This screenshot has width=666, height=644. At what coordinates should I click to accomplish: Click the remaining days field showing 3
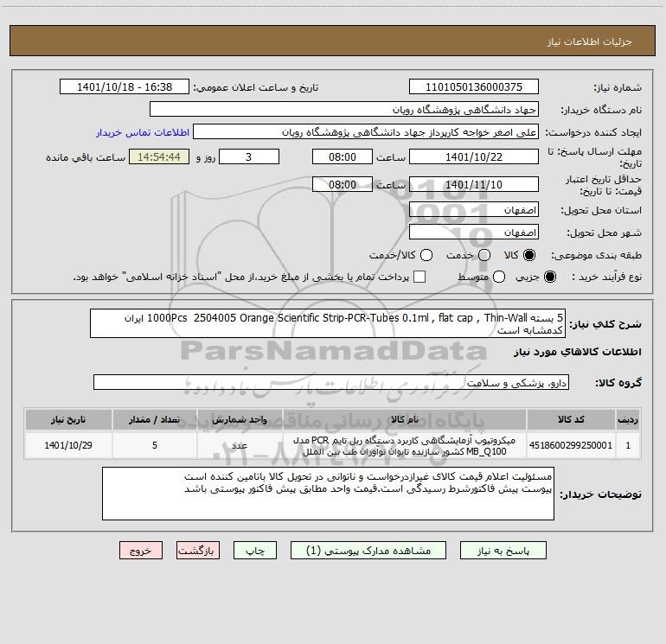tap(249, 156)
